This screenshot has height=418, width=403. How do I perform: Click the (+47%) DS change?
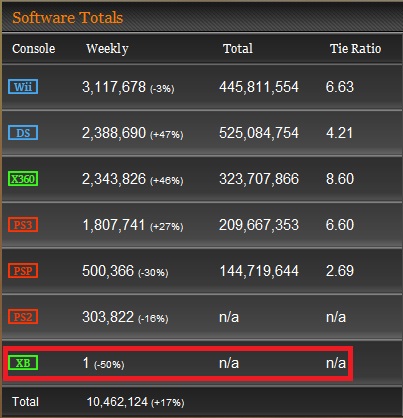pos(167,135)
